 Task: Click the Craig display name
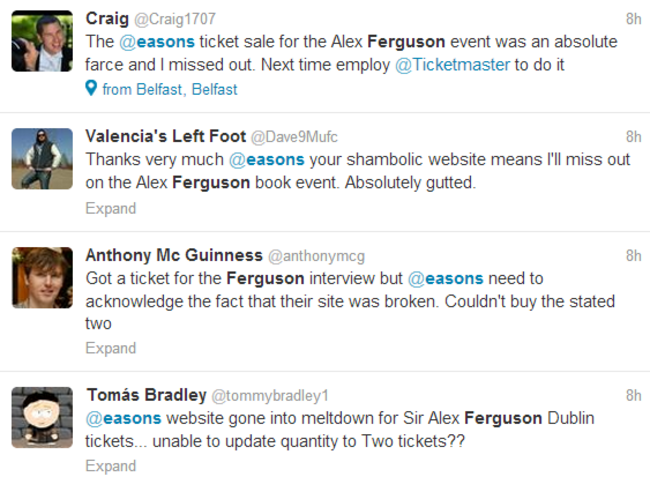107,19
